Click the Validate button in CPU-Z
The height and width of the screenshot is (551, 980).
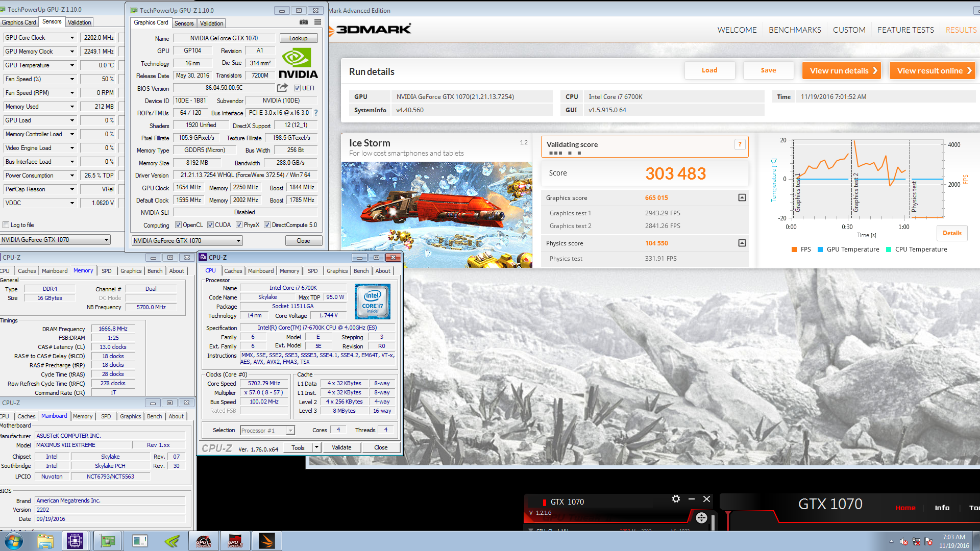342,447
